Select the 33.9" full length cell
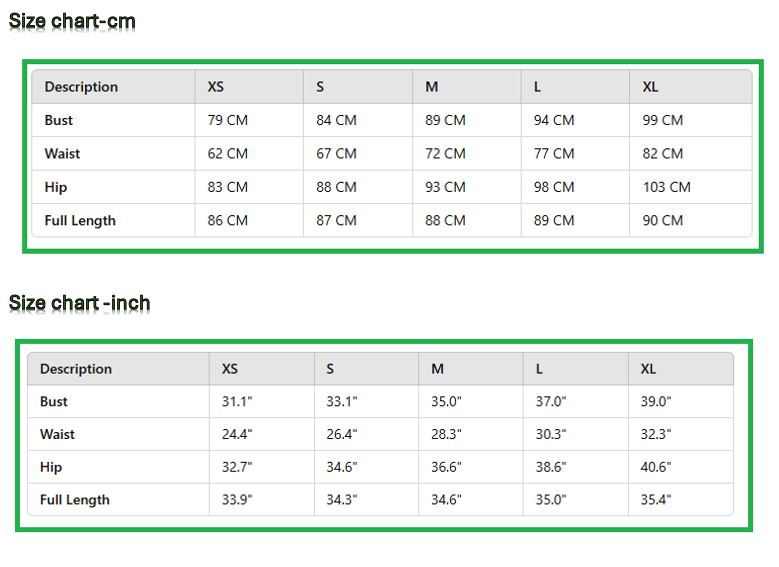Viewport: 779px width, 567px height. click(x=237, y=499)
